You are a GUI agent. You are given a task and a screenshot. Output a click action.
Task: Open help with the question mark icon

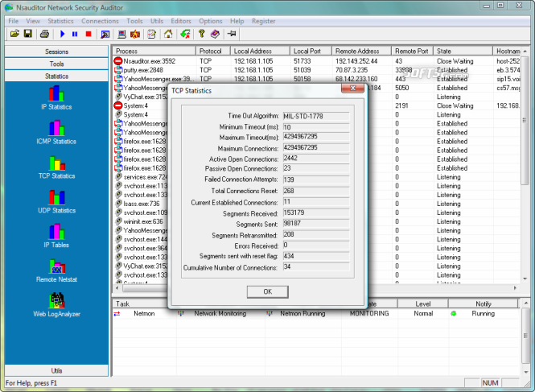tap(201, 34)
